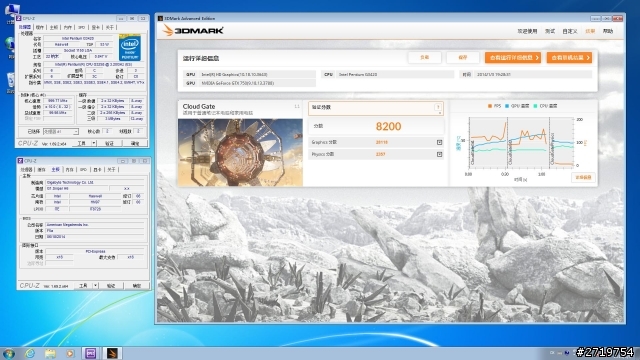Click the 工具 button in top CPU-Z window
This screenshot has height=360, width=640.
point(82,143)
